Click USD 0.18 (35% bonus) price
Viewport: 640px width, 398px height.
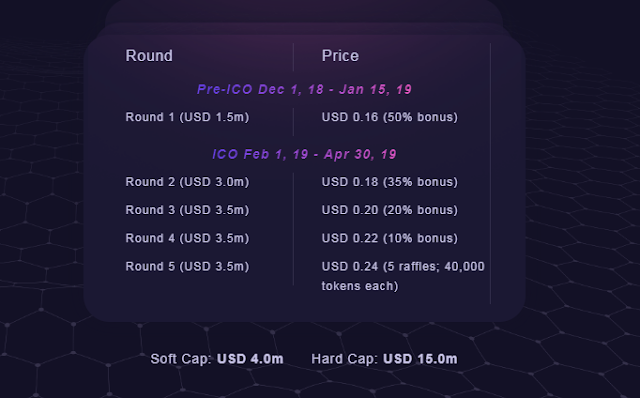pos(390,182)
